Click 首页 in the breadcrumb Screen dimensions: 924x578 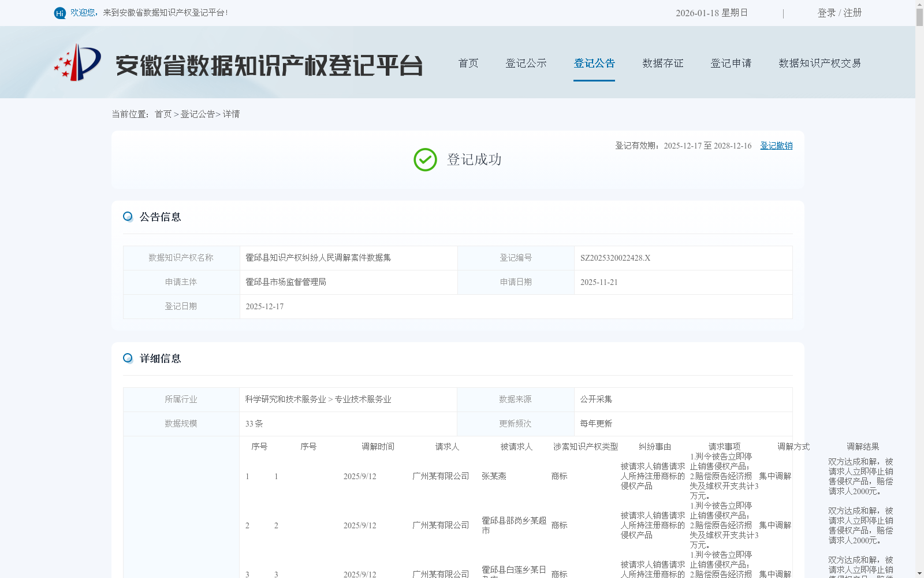pyautogui.click(x=163, y=114)
